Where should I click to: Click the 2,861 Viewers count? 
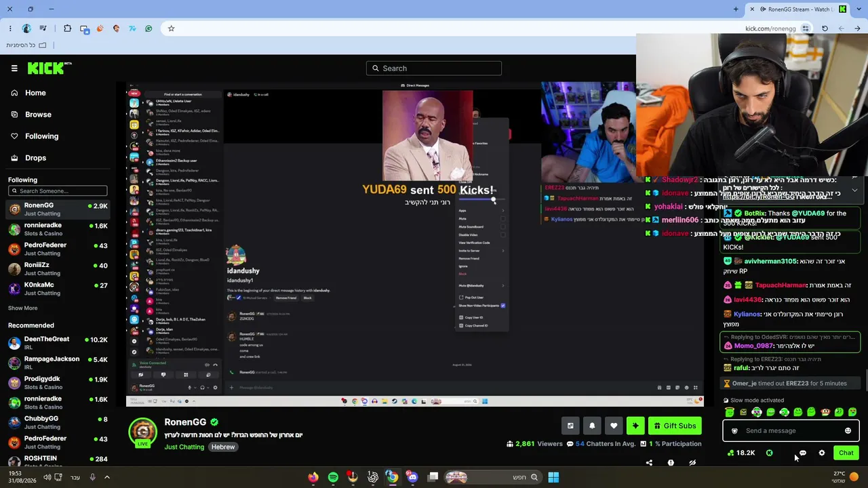click(534, 444)
